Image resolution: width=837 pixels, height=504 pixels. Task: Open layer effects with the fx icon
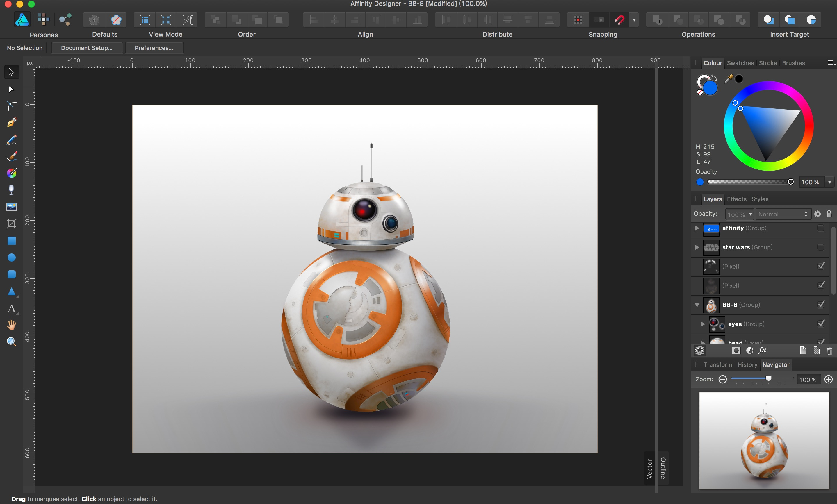762,350
